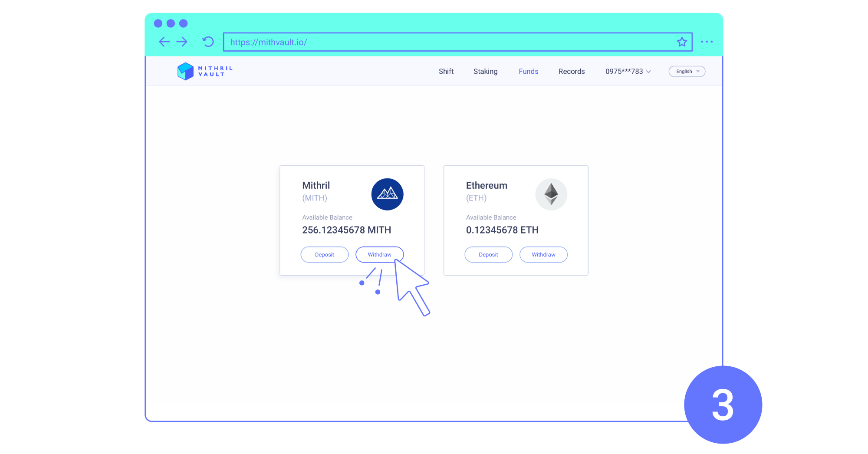The height and width of the screenshot is (454, 868).
Task: Click the browser forward arrow
Action: click(x=182, y=42)
